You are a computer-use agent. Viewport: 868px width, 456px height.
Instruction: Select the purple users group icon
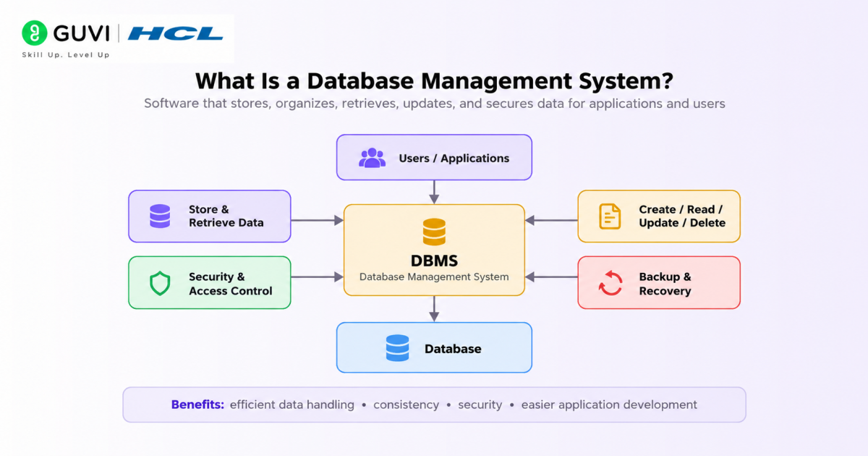pyautogui.click(x=373, y=158)
